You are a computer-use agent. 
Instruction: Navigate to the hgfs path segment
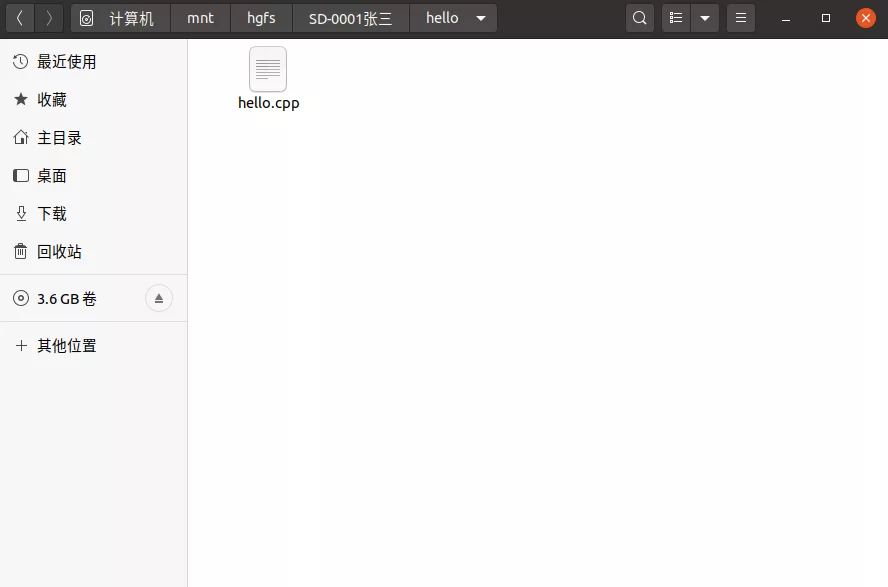(x=261, y=18)
